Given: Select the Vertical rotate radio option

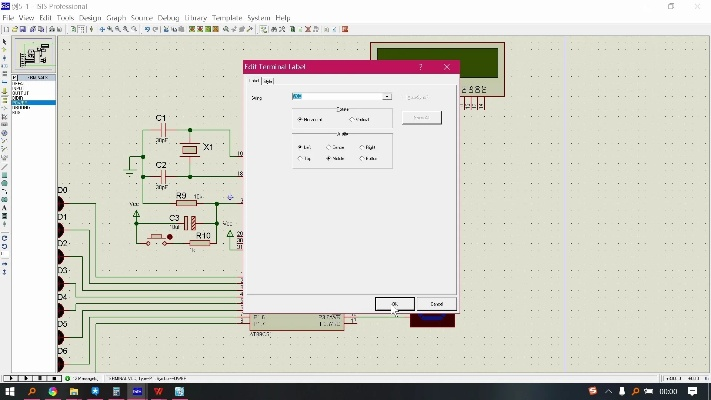Looking at the screenshot, I should click(353, 119).
